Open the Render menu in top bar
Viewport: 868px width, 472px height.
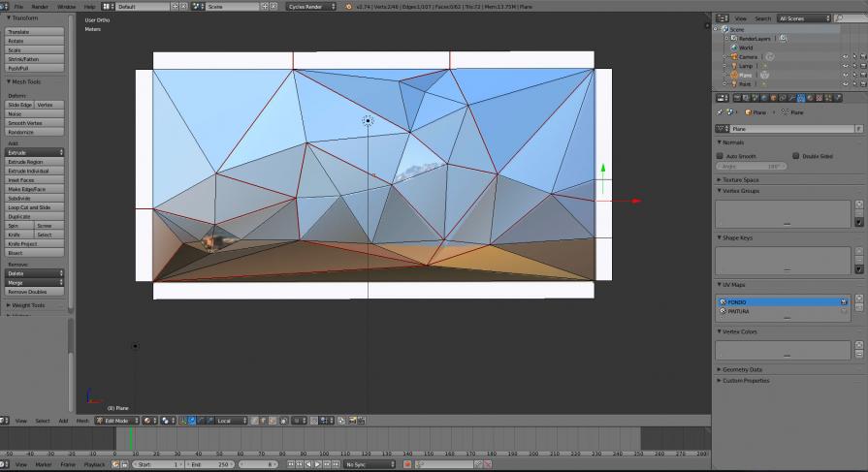click(x=42, y=7)
